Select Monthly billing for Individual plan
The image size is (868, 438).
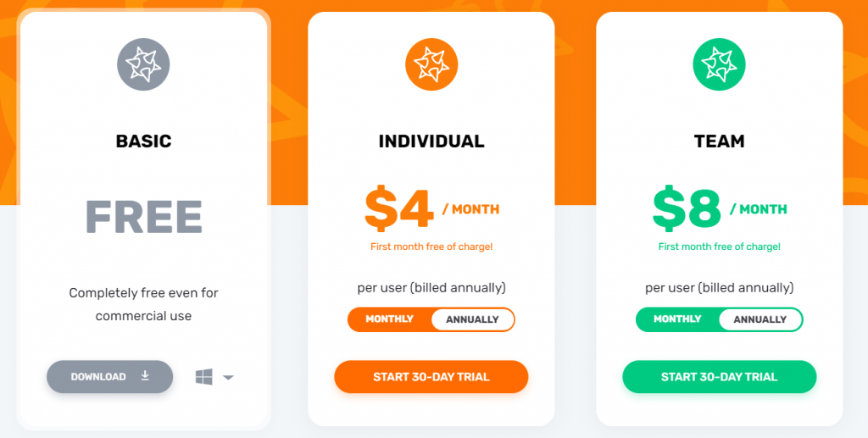click(389, 319)
